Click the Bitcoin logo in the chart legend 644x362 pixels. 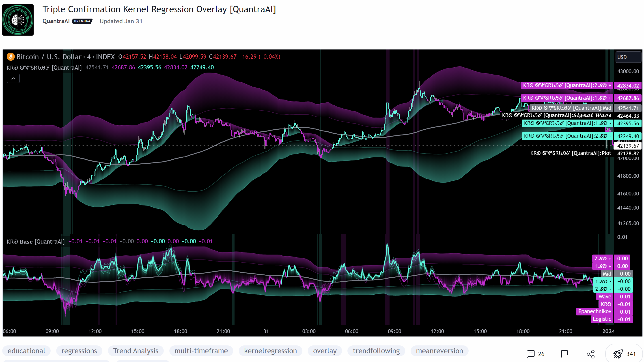[11, 57]
